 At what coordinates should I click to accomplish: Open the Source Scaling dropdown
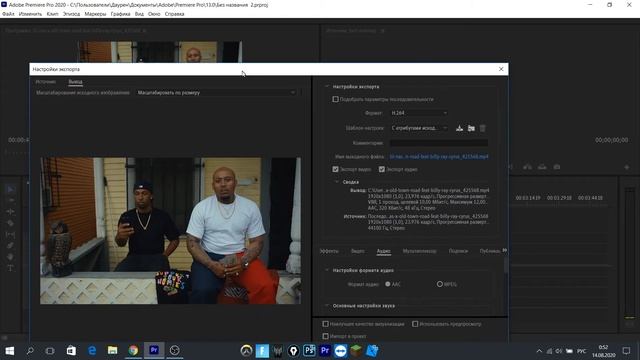[216, 93]
